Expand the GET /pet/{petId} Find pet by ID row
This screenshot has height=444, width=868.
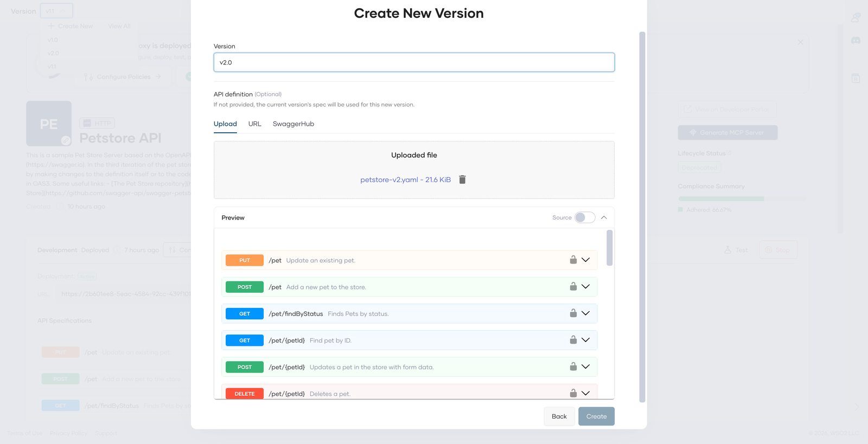(x=585, y=339)
